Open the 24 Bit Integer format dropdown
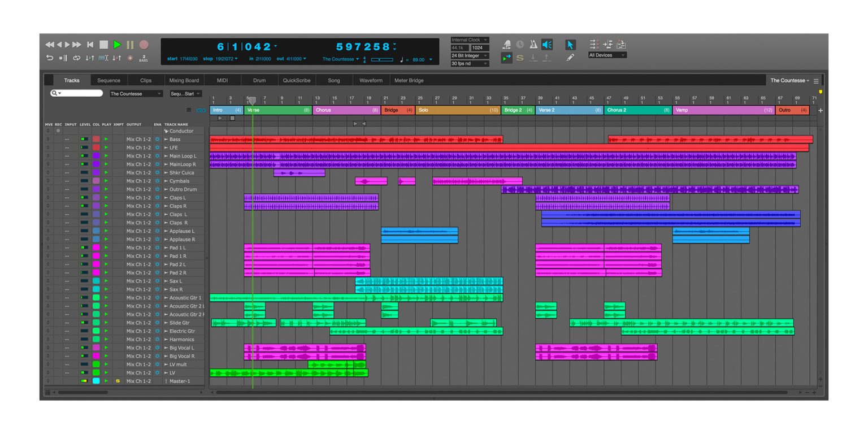The image size is (868, 434). pos(470,55)
